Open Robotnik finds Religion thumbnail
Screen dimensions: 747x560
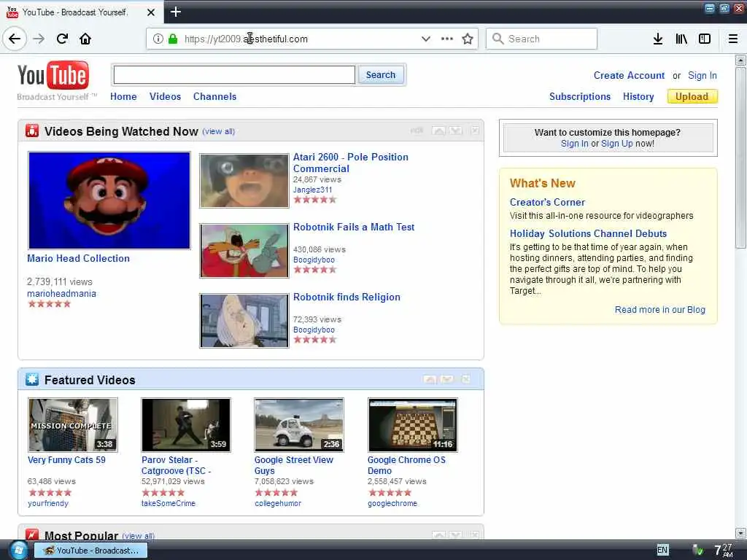pos(244,321)
